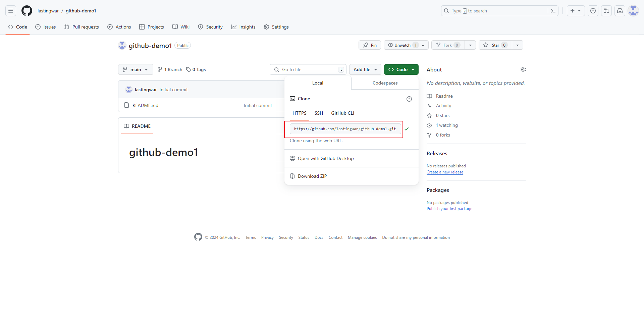This screenshot has width=644, height=317.
Task: Open the hamburger navigation menu
Action: click(x=11, y=11)
